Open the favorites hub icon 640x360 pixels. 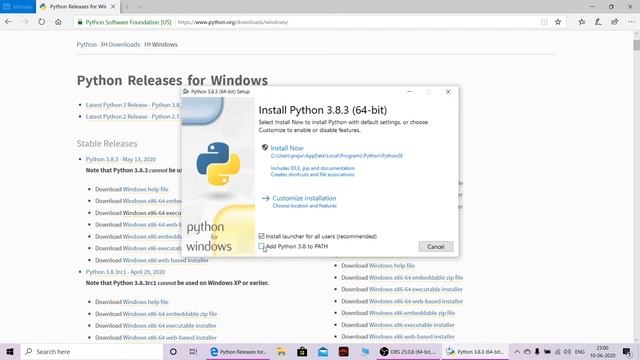click(582, 22)
